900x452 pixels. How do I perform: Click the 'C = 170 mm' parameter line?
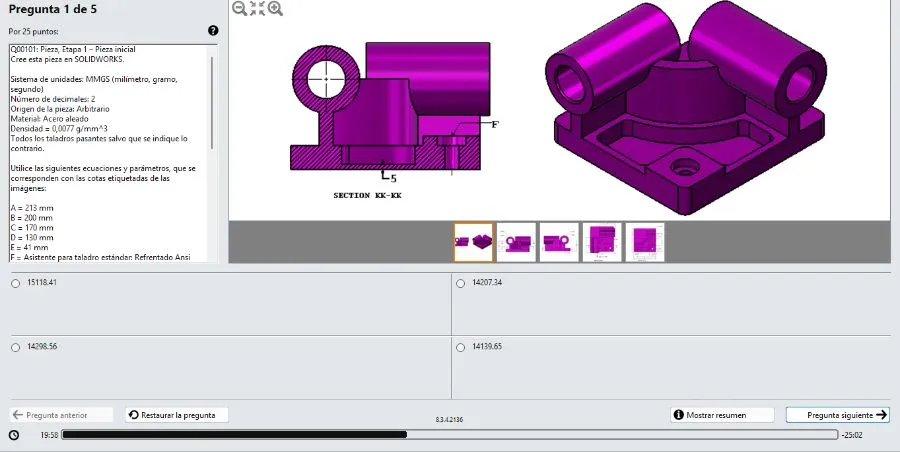[32, 227]
